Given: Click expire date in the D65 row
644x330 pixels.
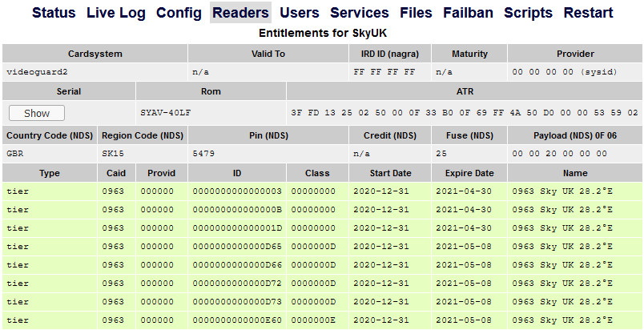Looking at the screenshot, I should (463, 247).
